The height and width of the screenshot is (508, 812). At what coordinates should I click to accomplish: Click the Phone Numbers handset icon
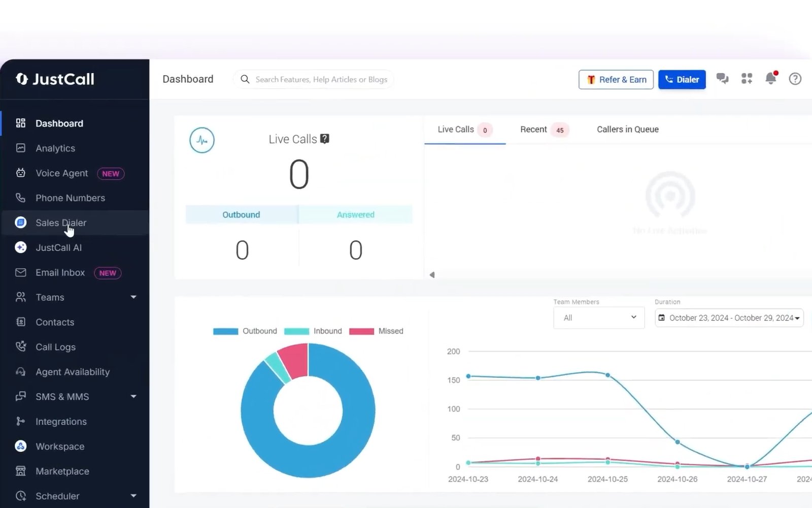(x=21, y=198)
